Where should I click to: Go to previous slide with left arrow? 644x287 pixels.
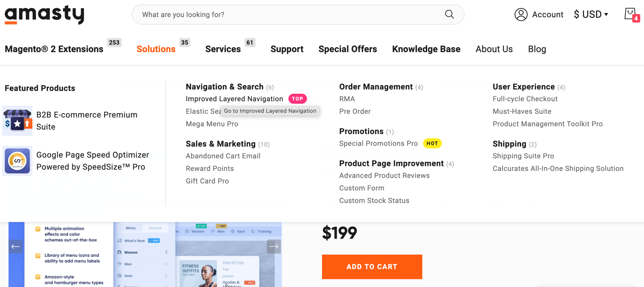(x=15, y=247)
